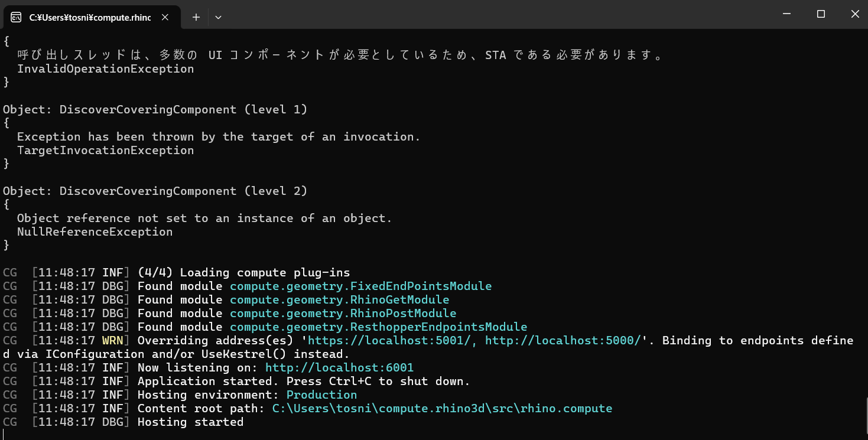Image resolution: width=868 pixels, height=440 pixels.
Task: Minimize the terminal window
Action: pyautogui.click(x=785, y=14)
